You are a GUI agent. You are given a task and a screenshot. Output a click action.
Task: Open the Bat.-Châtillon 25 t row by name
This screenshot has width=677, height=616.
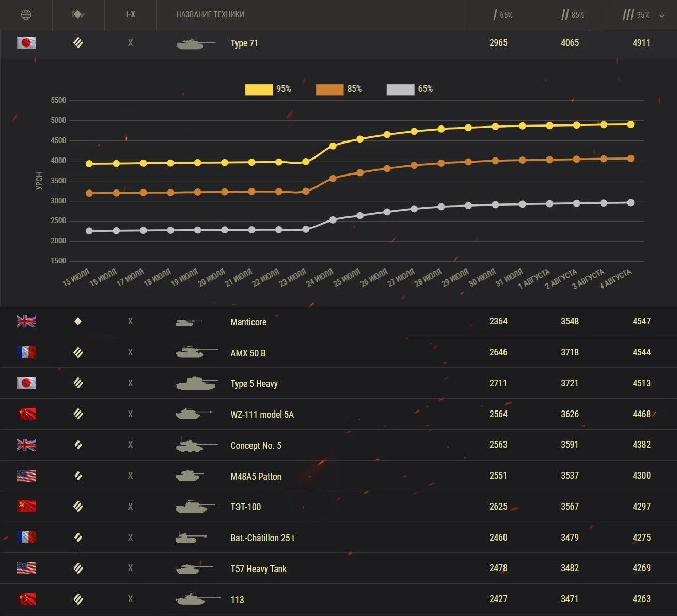[x=262, y=538]
